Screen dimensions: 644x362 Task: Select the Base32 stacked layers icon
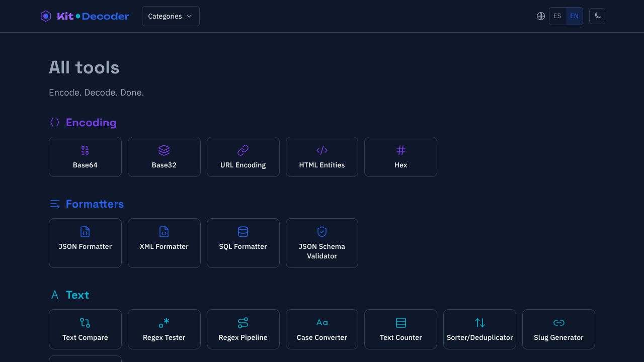pos(164,150)
